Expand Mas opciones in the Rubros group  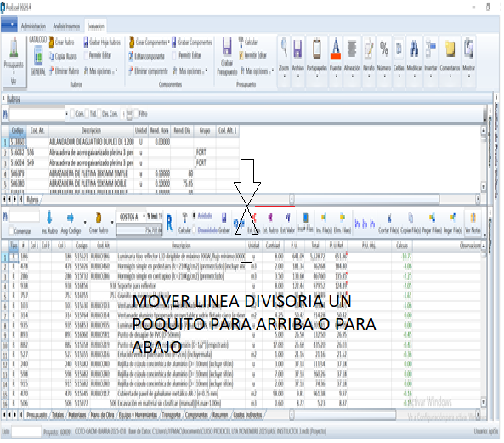tap(100, 71)
